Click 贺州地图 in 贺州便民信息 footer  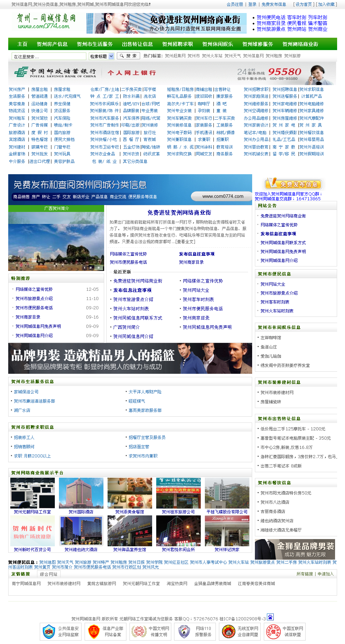(47, 562)
